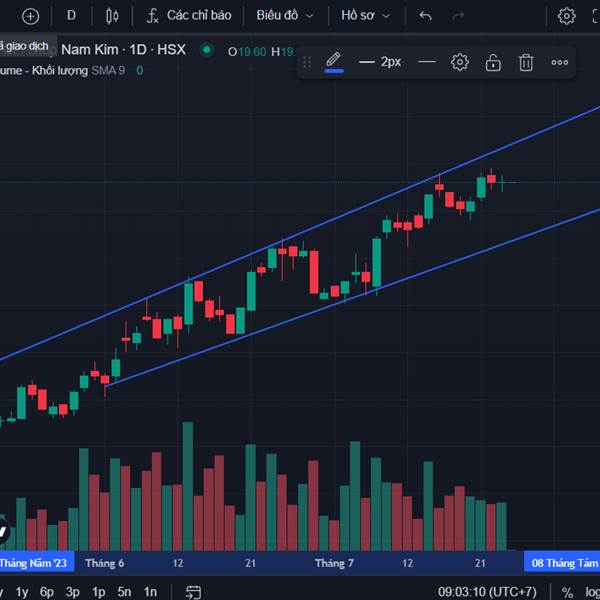Select the 1p time range
The width and height of the screenshot is (600, 600).
[98, 592]
